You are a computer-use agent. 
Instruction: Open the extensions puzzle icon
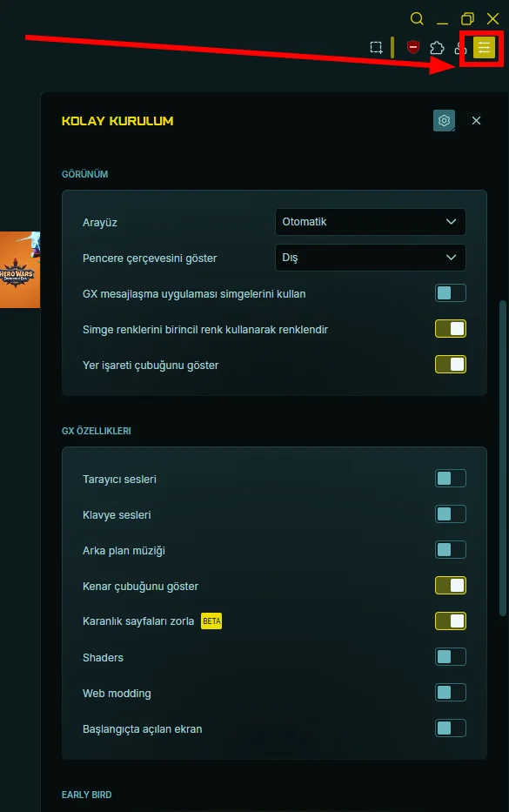437,48
